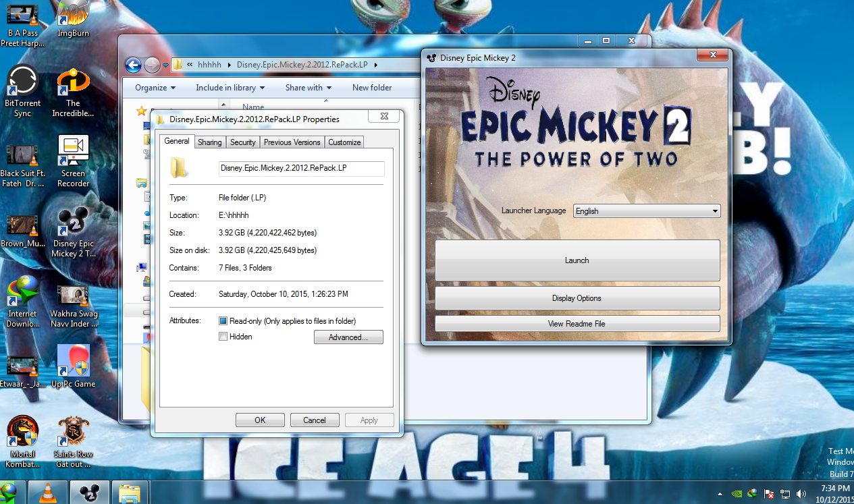The width and height of the screenshot is (854, 504).
Task: Expand the address bar's leading chevrons
Action: (x=190, y=65)
